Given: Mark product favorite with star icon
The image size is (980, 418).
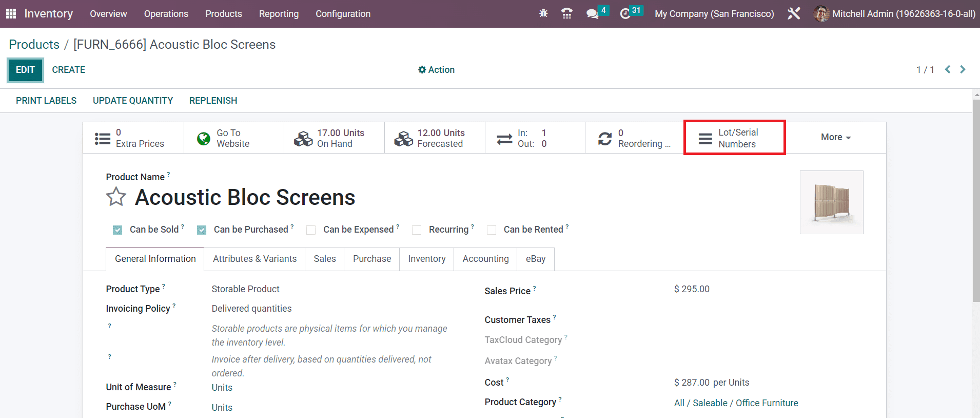Looking at the screenshot, I should [x=116, y=197].
